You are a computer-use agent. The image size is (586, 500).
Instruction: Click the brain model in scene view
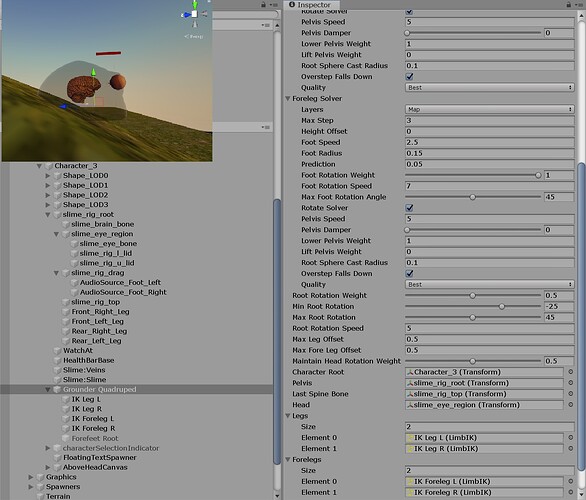coord(83,88)
